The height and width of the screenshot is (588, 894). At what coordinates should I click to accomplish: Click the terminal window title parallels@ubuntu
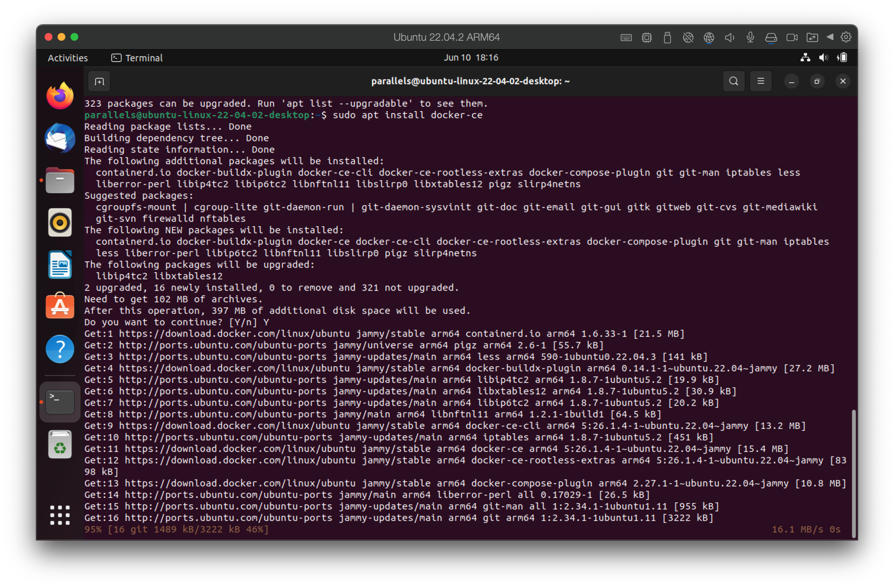click(x=470, y=81)
